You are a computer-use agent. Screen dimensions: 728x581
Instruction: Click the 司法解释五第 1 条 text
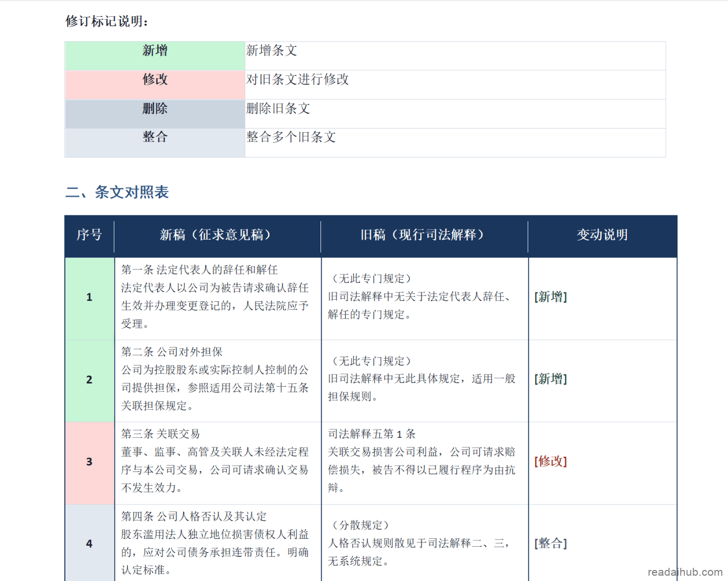pyautogui.click(x=372, y=434)
